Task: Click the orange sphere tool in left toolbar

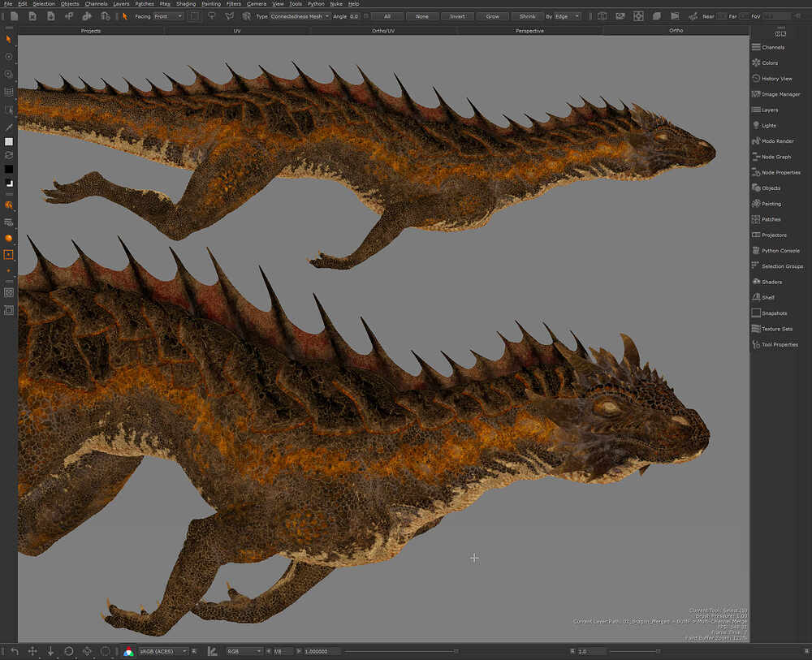Action: coord(8,238)
